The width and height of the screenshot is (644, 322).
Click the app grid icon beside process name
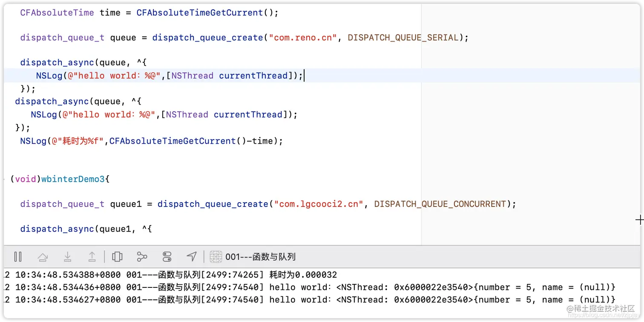pyautogui.click(x=216, y=256)
